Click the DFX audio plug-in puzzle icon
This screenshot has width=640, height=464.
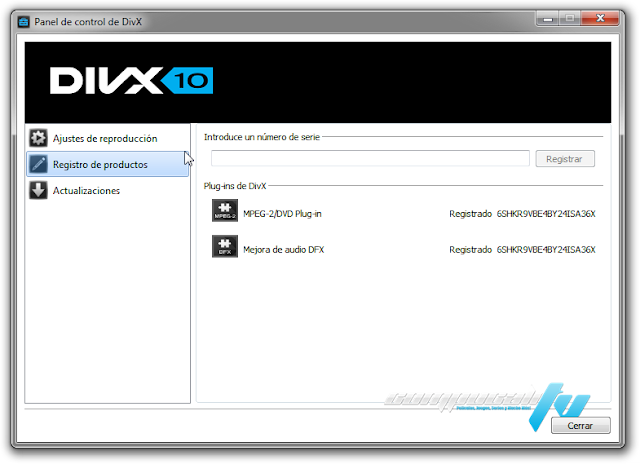pyautogui.click(x=225, y=246)
